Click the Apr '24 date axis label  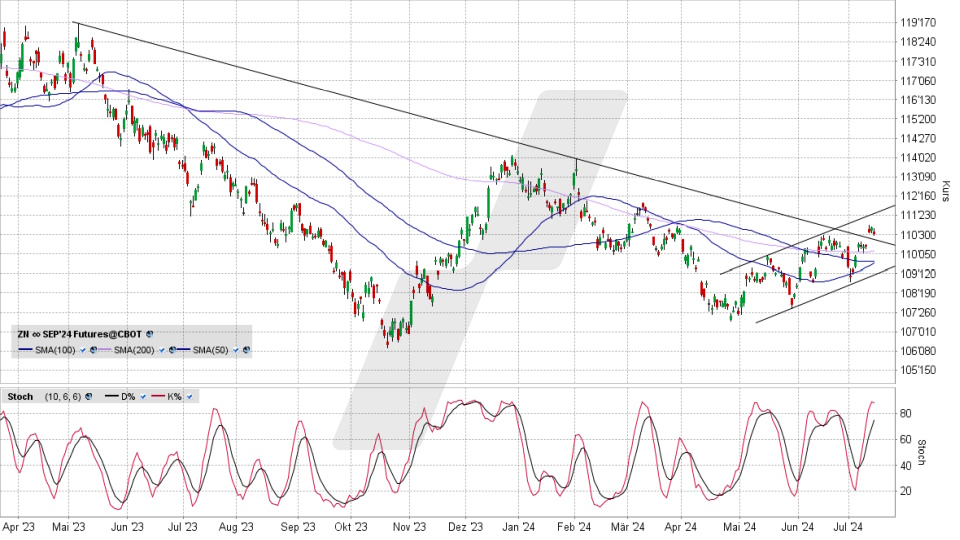[681, 527]
